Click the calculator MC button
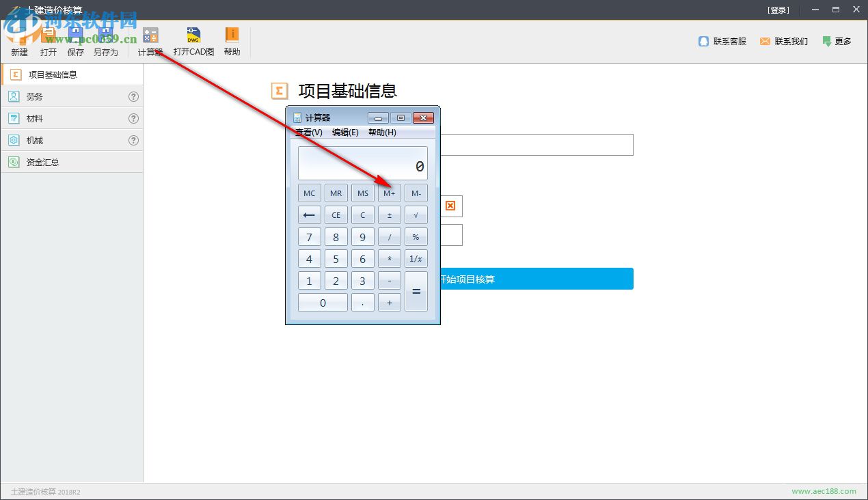 310,193
